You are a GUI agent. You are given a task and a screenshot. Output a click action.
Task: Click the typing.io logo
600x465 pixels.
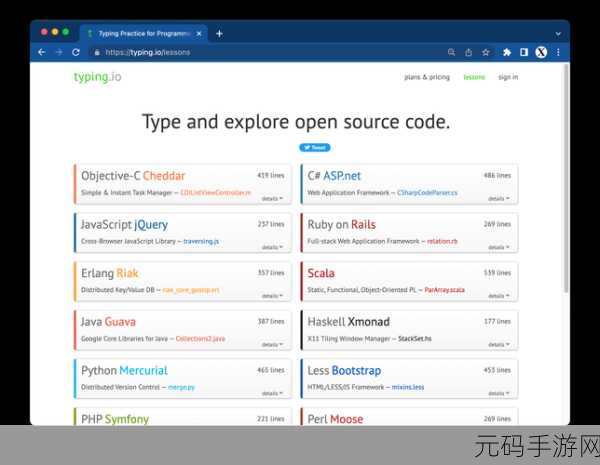click(x=97, y=77)
